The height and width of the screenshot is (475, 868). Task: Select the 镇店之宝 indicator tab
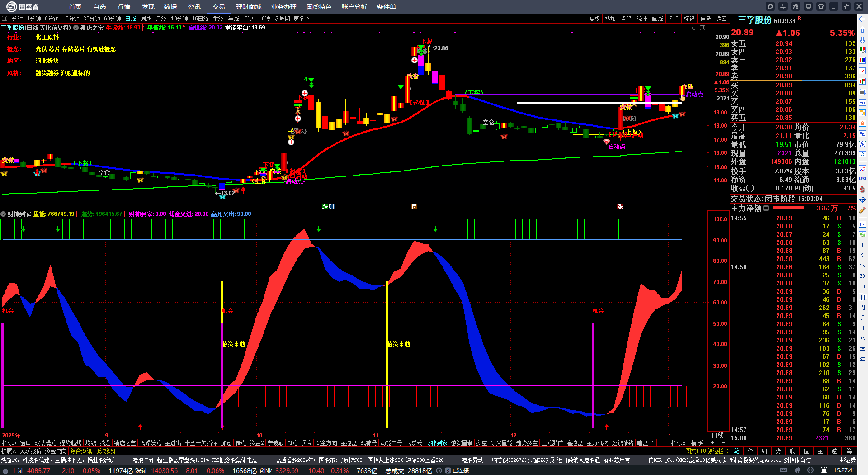pos(125,443)
